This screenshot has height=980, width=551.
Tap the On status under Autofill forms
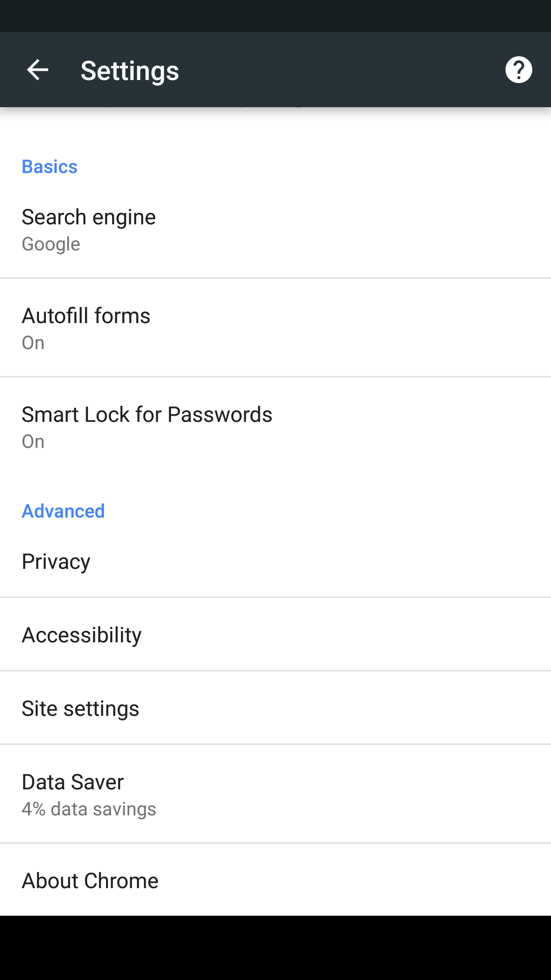pos(33,343)
